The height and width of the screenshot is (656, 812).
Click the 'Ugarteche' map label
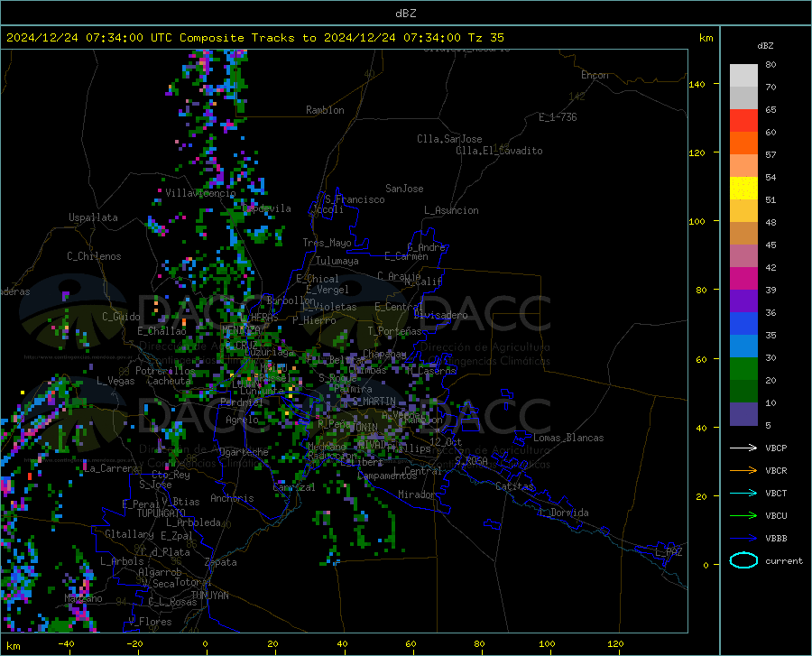point(244,452)
